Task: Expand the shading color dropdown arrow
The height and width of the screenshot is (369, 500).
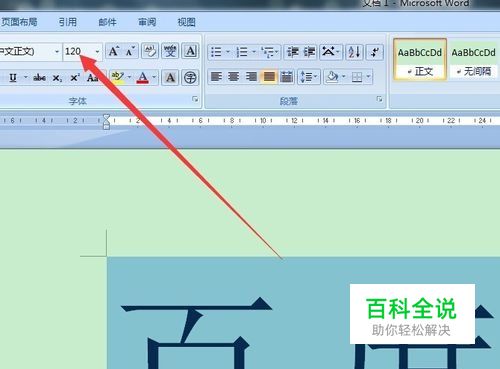Action: click(x=343, y=77)
